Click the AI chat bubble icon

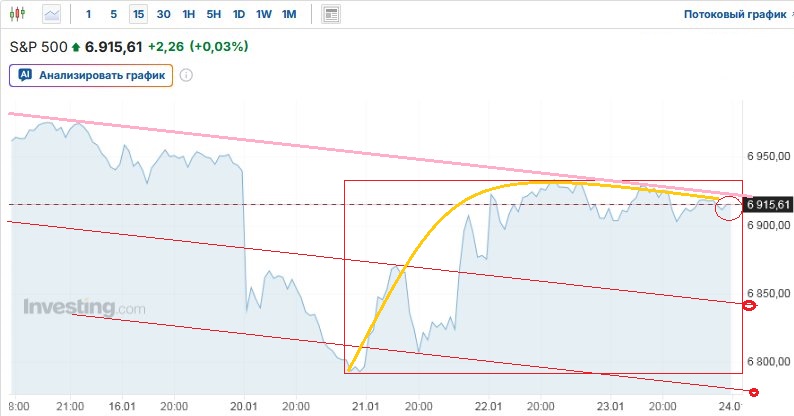[26, 74]
